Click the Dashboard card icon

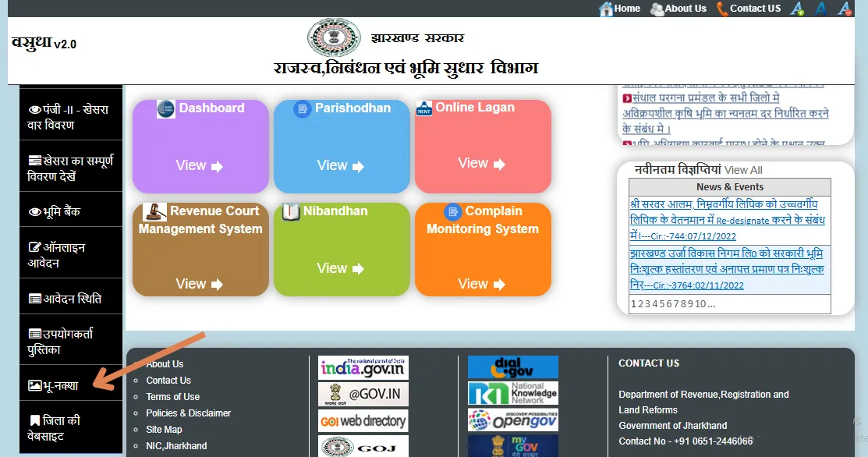point(165,108)
